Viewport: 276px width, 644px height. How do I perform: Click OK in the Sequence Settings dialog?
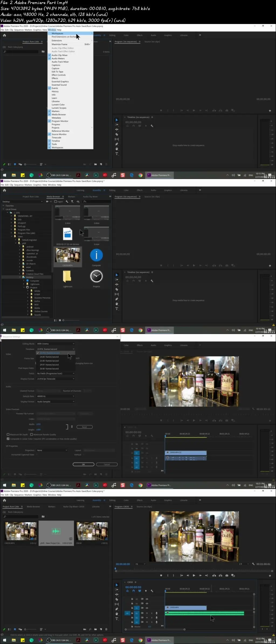coord(84,464)
